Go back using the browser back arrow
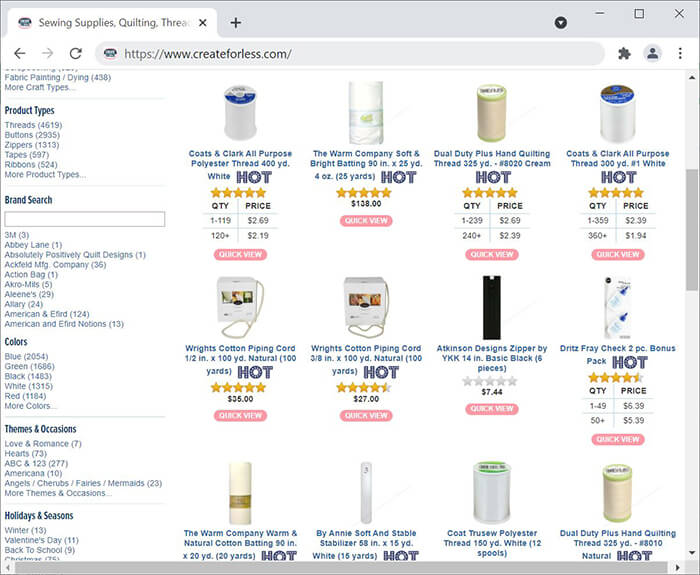The image size is (700, 575). click(x=20, y=54)
